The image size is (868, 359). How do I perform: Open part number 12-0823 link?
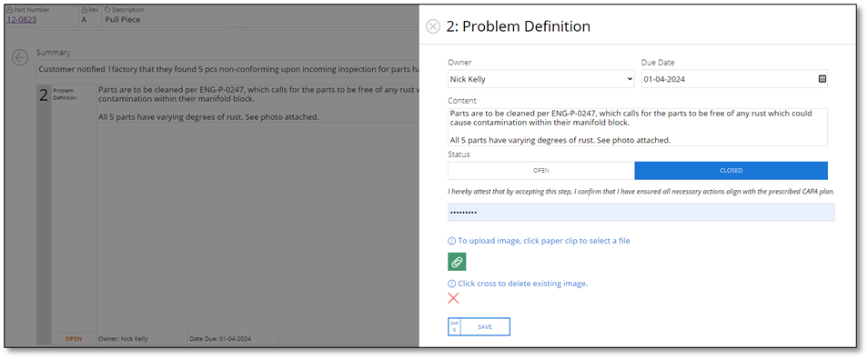pyautogui.click(x=22, y=20)
